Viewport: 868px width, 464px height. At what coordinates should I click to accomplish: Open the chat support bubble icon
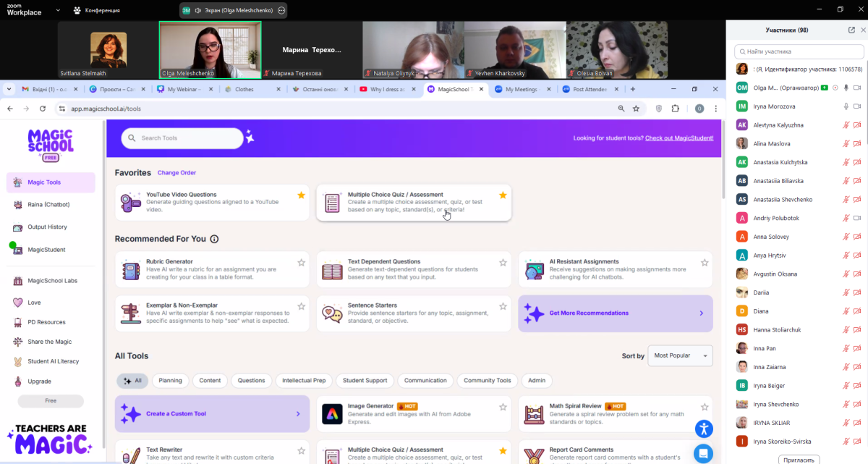pyautogui.click(x=704, y=453)
